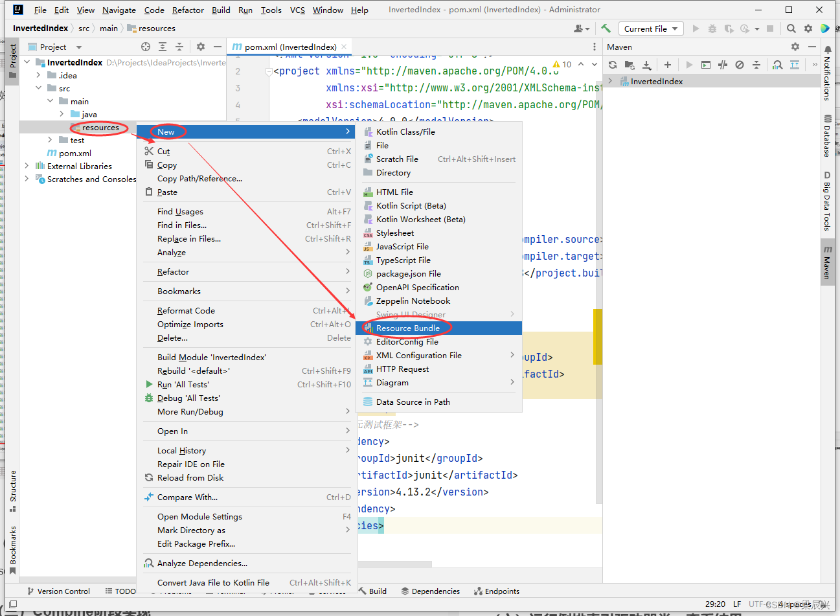The height and width of the screenshot is (616, 840).
Task: Open Search Everywhere magnifier icon
Action: (x=791, y=29)
